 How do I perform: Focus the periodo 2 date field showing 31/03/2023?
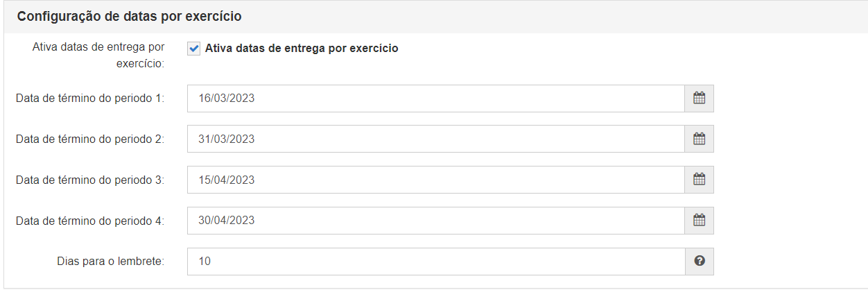point(436,139)
